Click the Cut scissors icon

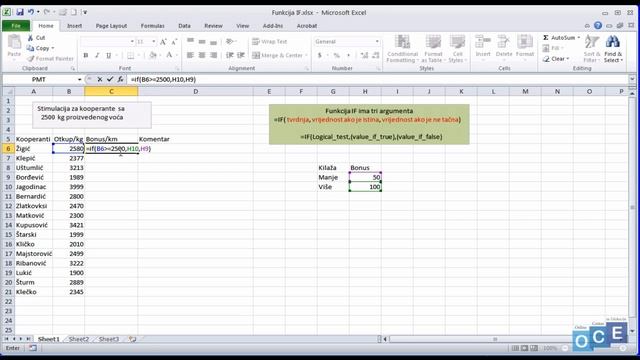(x=30, y=38)
